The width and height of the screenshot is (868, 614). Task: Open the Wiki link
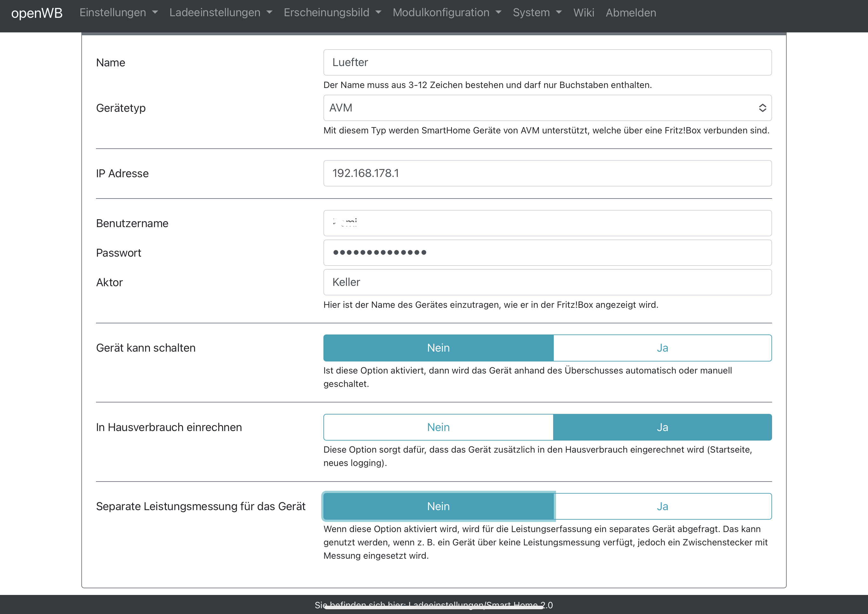pyautogui.click(x=583, y=13)
